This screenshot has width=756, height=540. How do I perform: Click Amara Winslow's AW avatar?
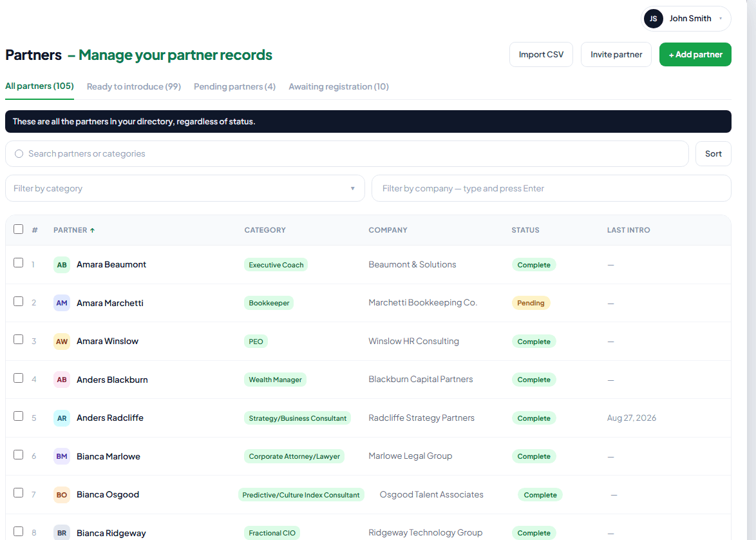pyautogui.click(x=62, y=342)
